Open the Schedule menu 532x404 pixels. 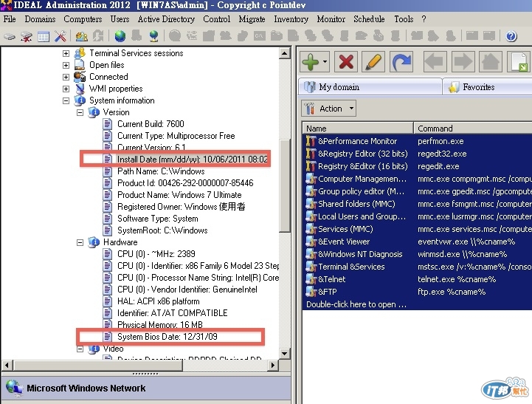369,19
